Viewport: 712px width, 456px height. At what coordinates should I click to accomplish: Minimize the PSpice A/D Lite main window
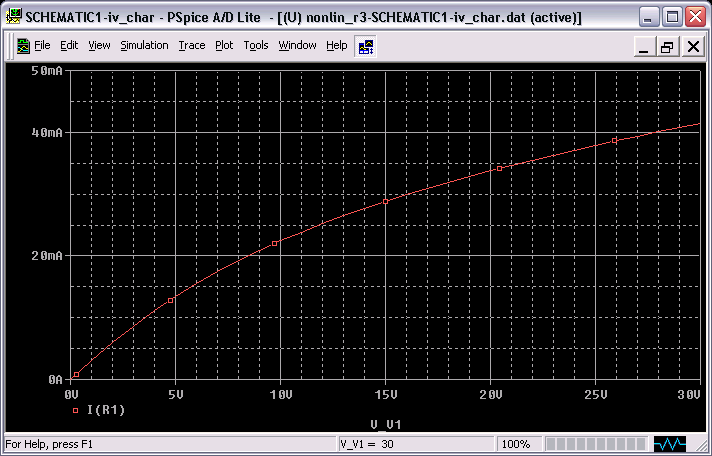[x=648, y=18]
